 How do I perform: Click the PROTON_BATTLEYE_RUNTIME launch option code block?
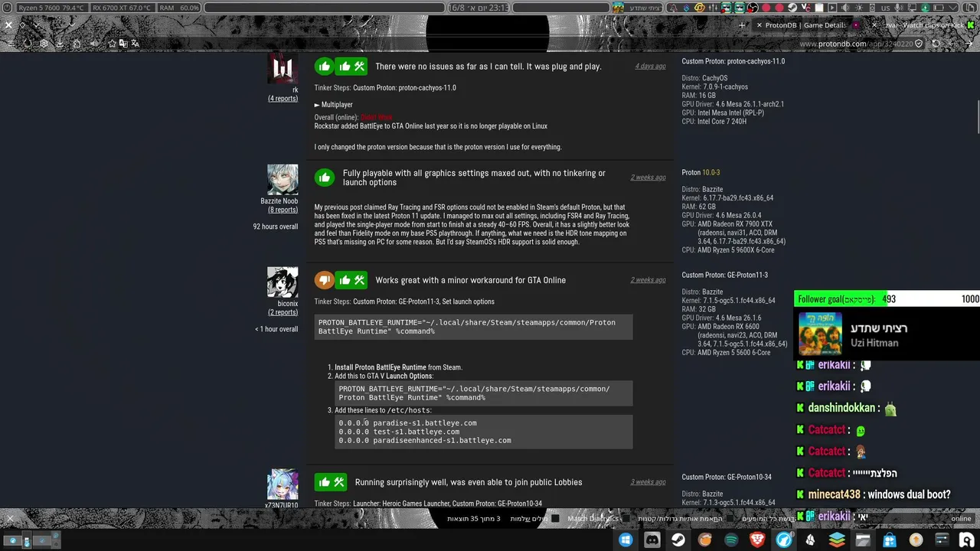(x=473, y=327)
